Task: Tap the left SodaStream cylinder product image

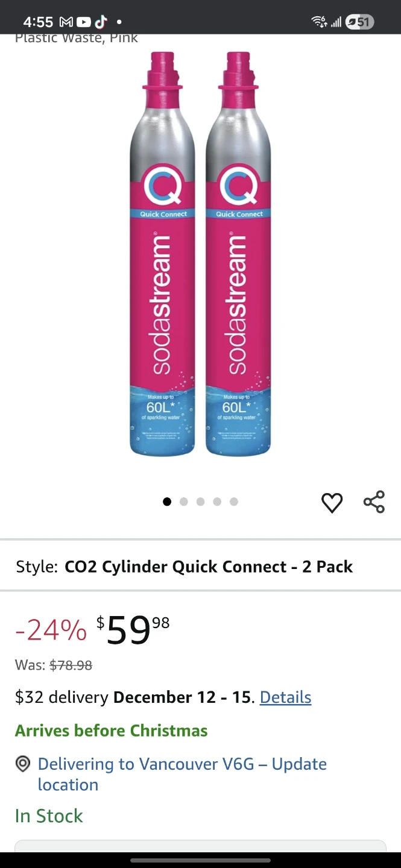Action: coord(163,253)
